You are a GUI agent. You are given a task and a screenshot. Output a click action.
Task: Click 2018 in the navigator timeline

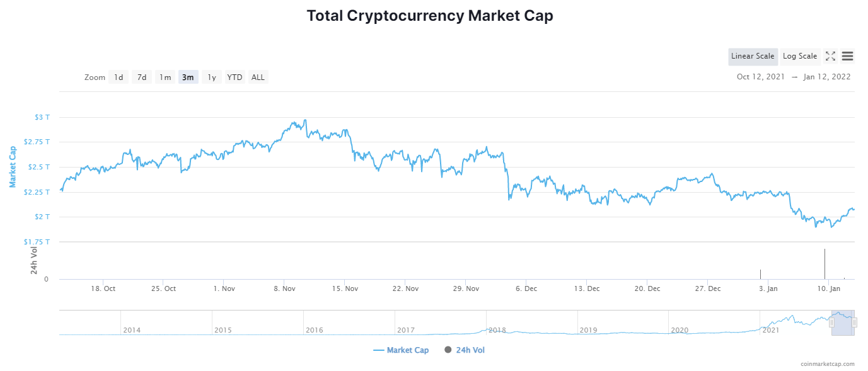(x=497, y=330)
